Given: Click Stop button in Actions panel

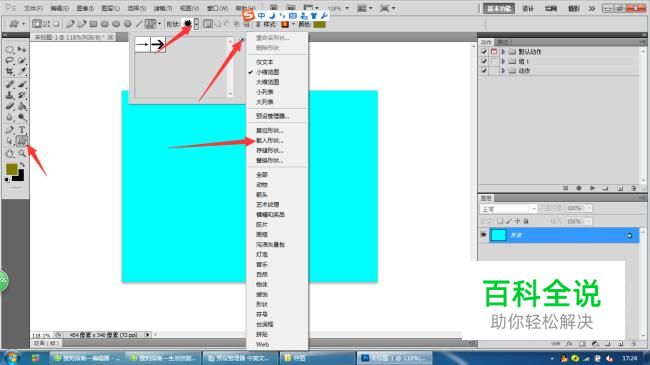Looking at the screenshot, I should tap(565, 188).
